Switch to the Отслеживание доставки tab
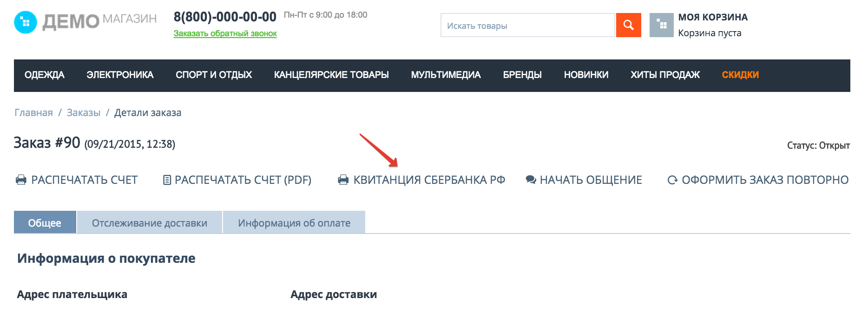868x312 pixels. [x=149, y=223]
